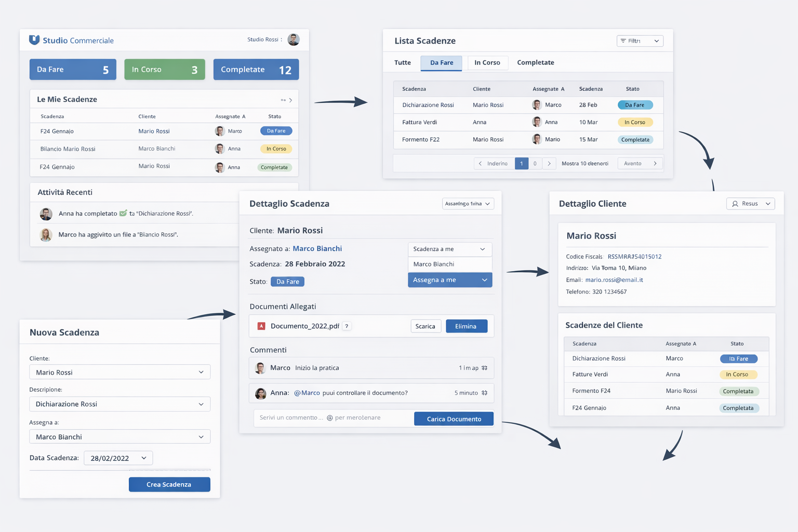798x532 pixels.
Task: Open the Filtri dropdown in Lista Scadenze
Action: point(640,41)
